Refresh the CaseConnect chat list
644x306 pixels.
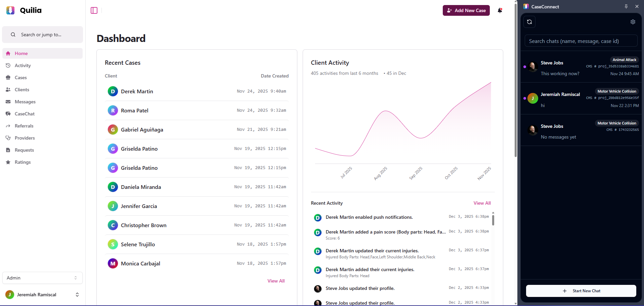point(529,22)
